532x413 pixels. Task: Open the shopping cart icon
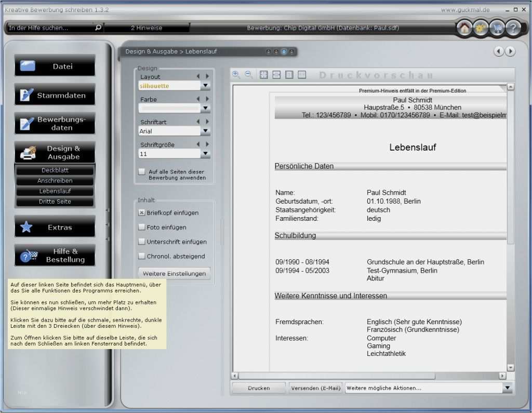pos(497,28)
